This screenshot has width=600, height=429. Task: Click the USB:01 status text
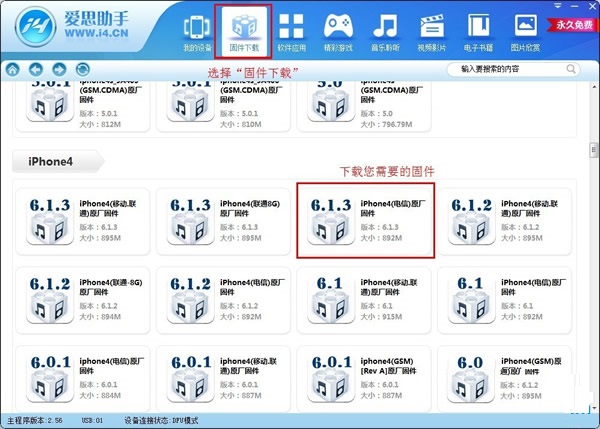92,421
